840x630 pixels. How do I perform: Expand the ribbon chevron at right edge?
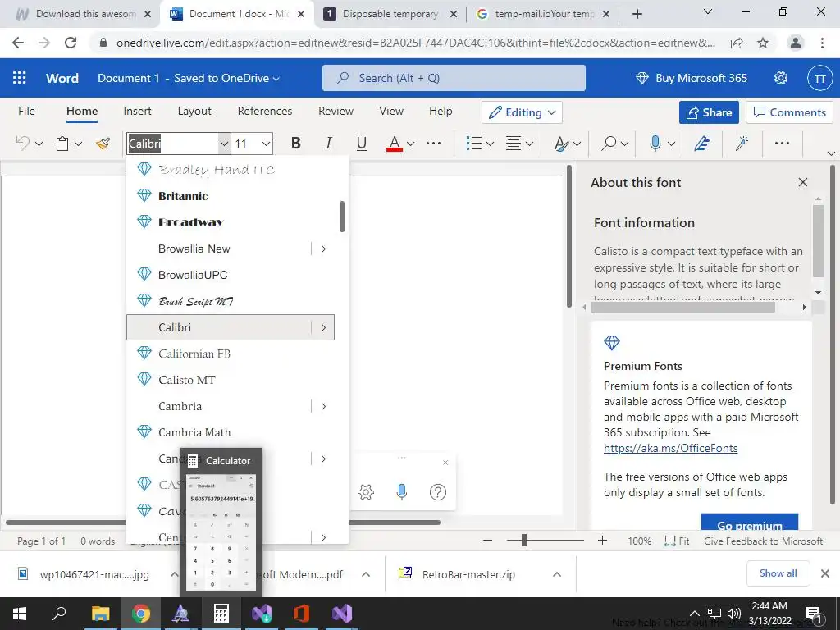[x=831, y=153]
